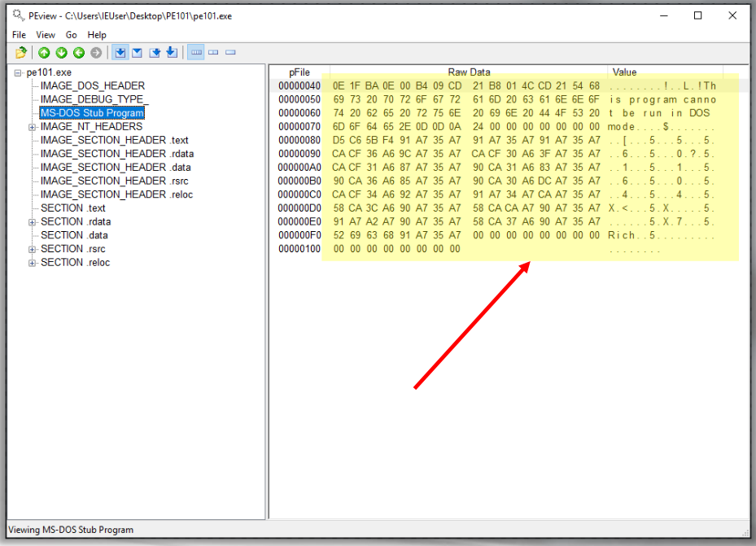
Task: Click the 'Viewing MS-DOS Stub Program' status text
Action: (71, 530)
